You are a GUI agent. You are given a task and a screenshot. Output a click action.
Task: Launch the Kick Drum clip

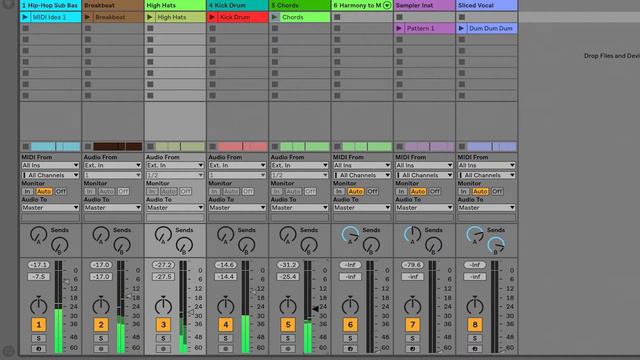pos(212,17)
